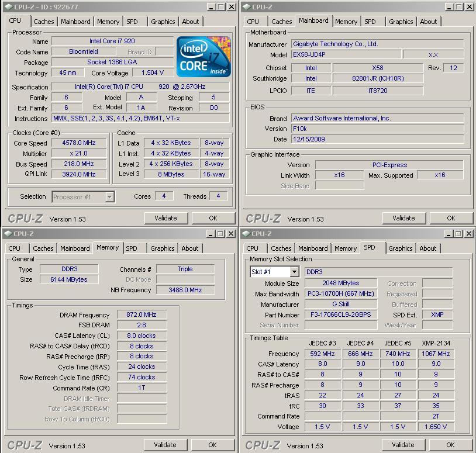Open Caches tab in the CPU window
Viewport: 476px width, 453px height.
[x=44, y=22]
